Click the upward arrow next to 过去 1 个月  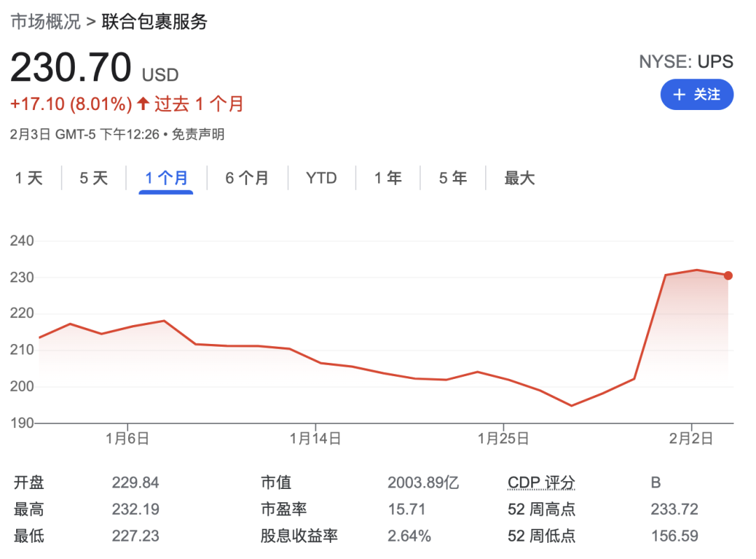(x=143, y=103)
